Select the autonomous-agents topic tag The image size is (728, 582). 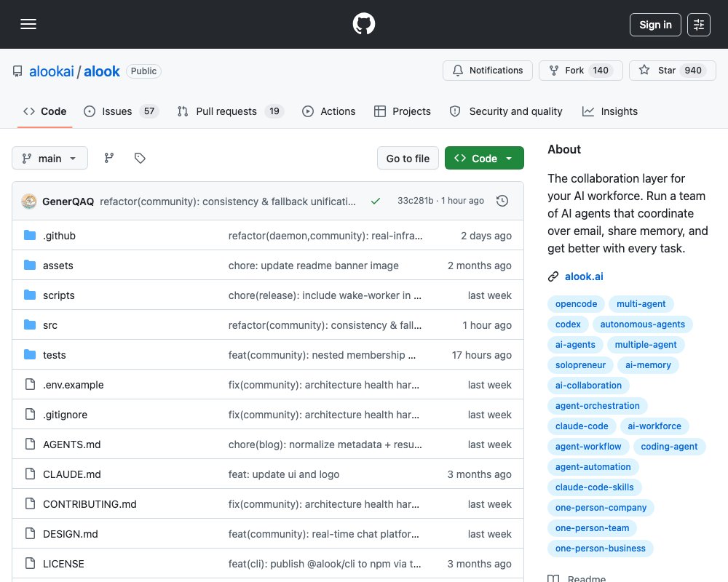pos(642,324)
